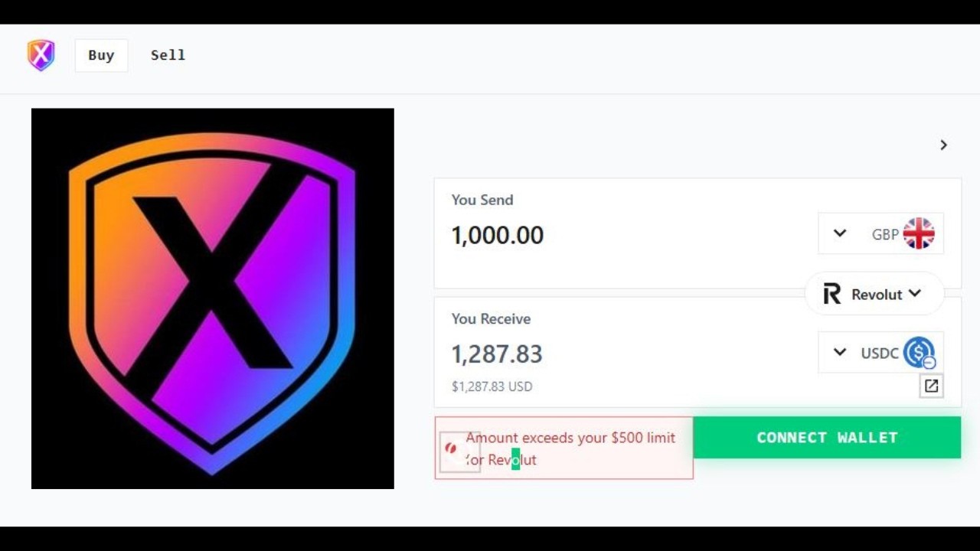The image size is (980, 551).
Task: Click the Revolut R logo icon
Action: (x=831, y=294)
